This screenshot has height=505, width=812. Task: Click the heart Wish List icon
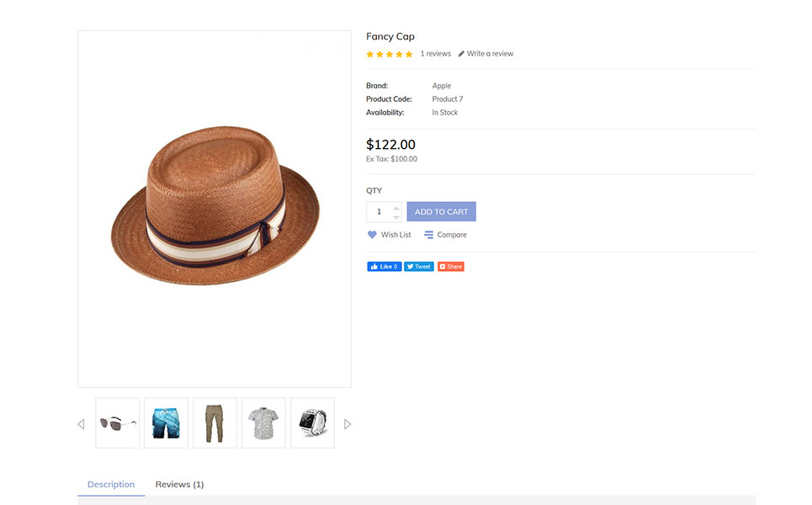(372, 235)
